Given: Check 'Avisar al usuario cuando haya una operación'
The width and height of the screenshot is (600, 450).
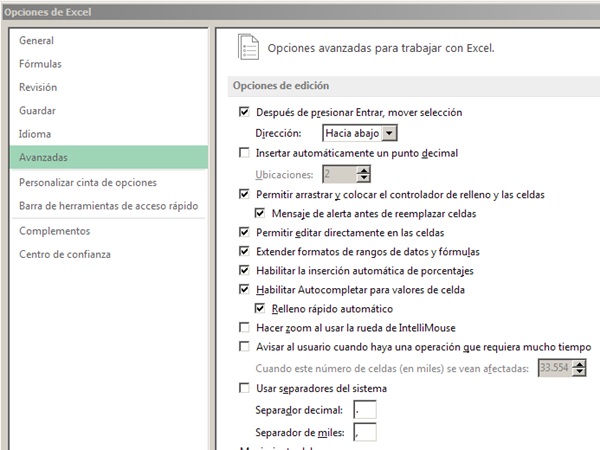Looking at the screenshot, I should click(244, 346).
